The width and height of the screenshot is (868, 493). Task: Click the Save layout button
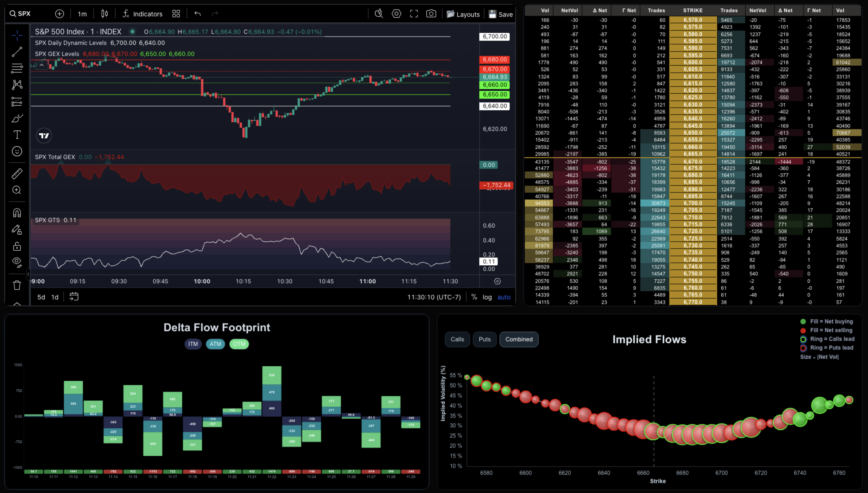tap(501, 14)
